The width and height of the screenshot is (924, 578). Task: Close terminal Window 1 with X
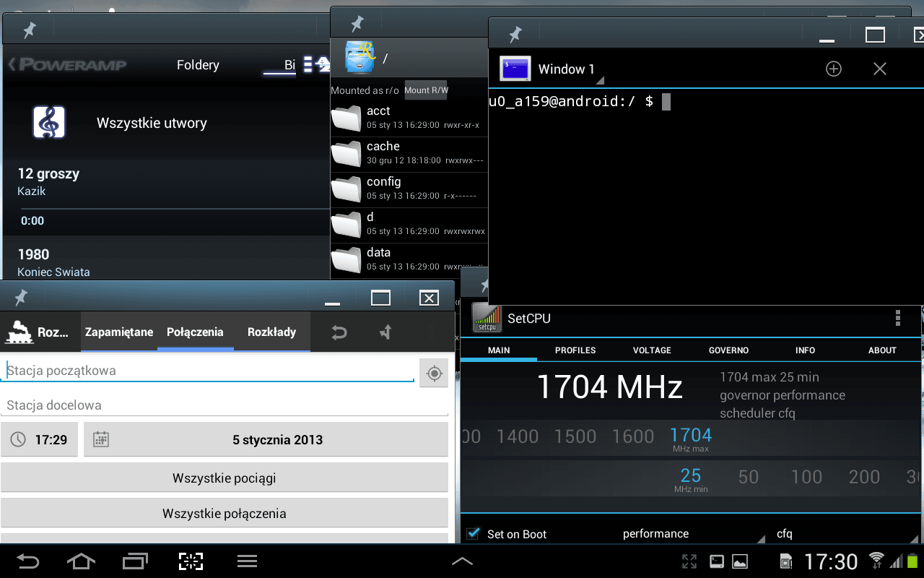click(x=880, y=69)
